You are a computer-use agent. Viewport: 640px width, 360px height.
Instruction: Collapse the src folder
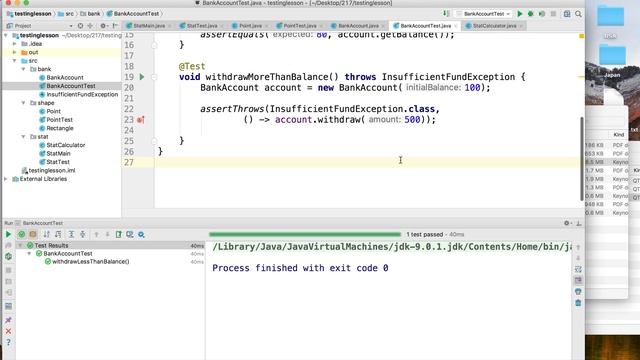[x=15, y=61]
